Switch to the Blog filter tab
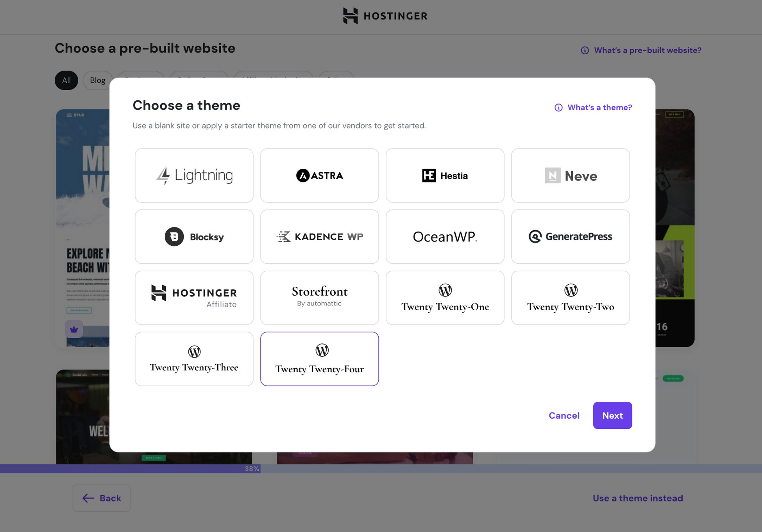The width and height of the screenshot is (762, 532). click(x=97, y=80)
